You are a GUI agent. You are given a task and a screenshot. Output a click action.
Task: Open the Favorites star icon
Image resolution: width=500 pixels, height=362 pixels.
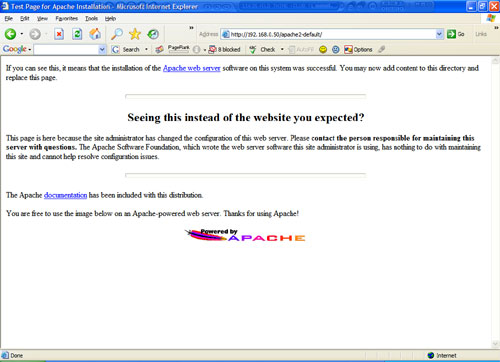[x=135, y=34]
